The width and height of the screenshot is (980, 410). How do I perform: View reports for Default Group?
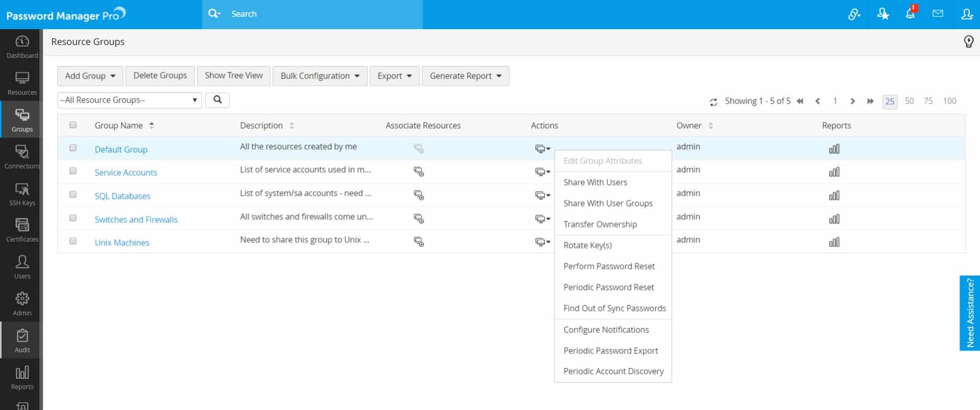tap(834, 149)
